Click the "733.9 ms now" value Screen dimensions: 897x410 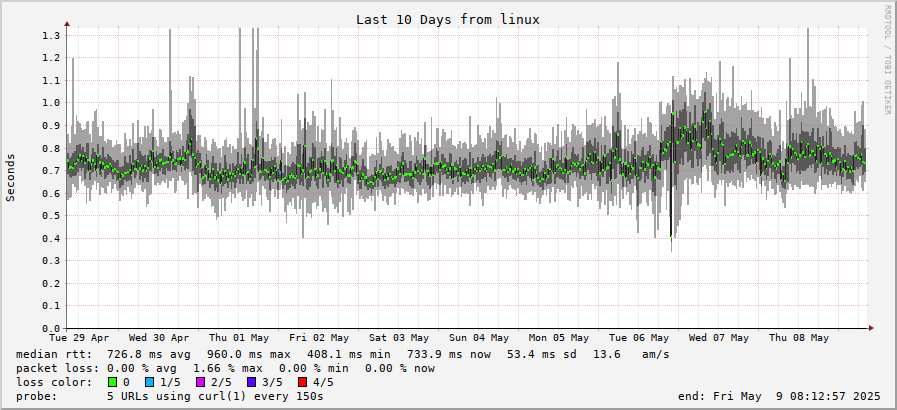point(449,355)
